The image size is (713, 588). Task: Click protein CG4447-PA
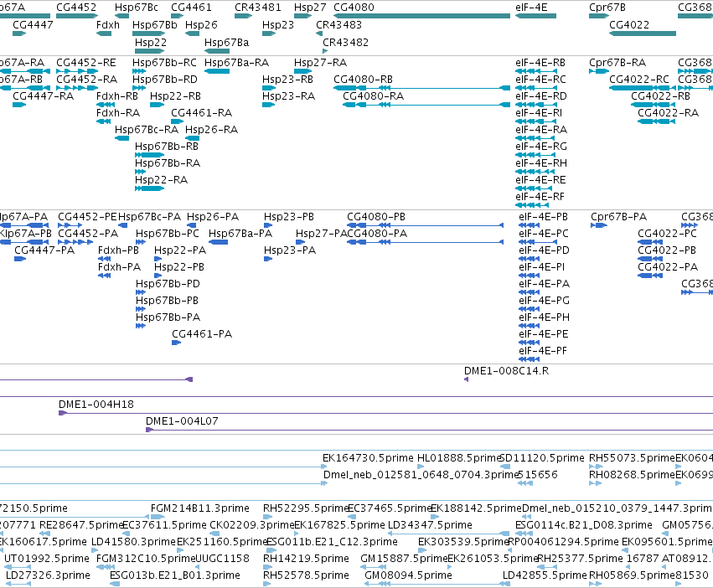point(44,250)
